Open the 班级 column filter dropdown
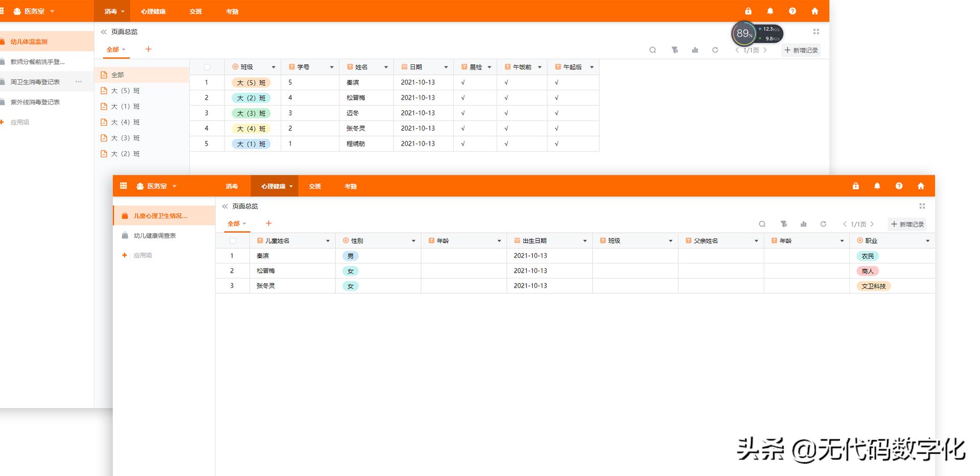Viewport: 980px width, 476px height. click(274, 67)
